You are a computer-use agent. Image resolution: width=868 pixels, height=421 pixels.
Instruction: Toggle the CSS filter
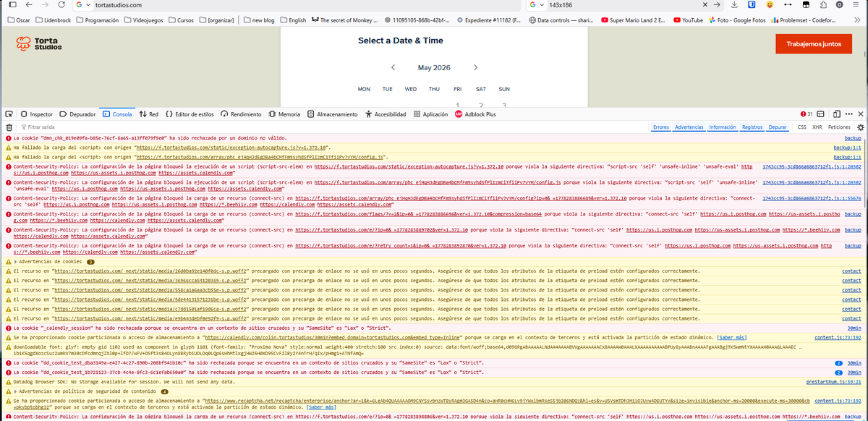(801, 127)
